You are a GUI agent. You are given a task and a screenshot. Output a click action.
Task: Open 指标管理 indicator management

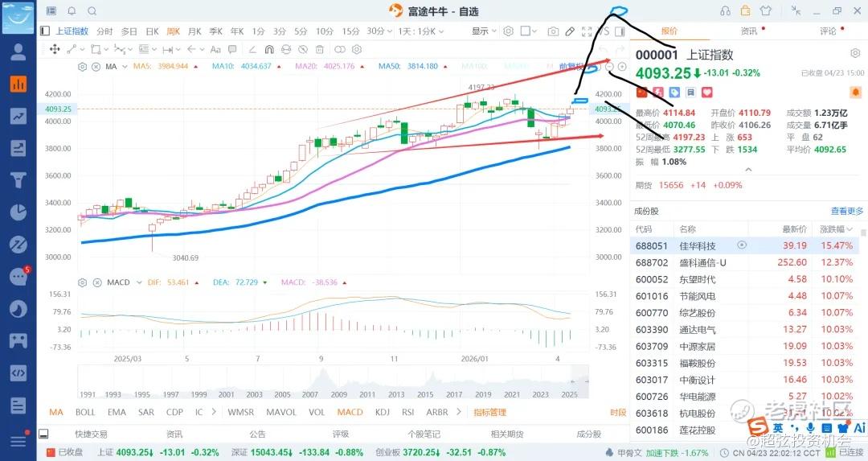pos(490,412)
